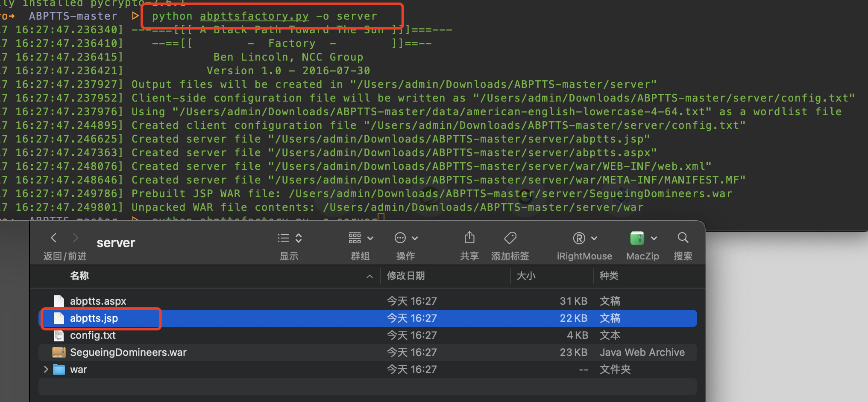The height and width of the screenshot is (402, 868).
Task: Expand the MacZip dropdown arrow
Action: tap(654, 238)
